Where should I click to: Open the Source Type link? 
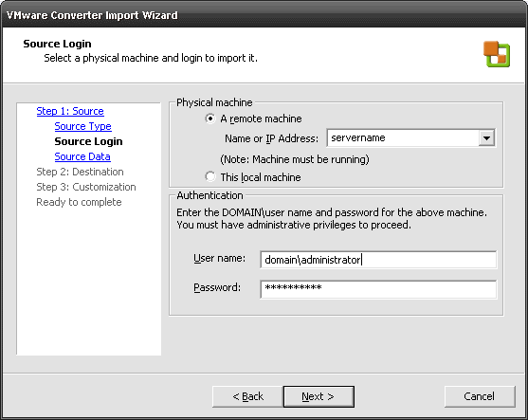point(82,126)
